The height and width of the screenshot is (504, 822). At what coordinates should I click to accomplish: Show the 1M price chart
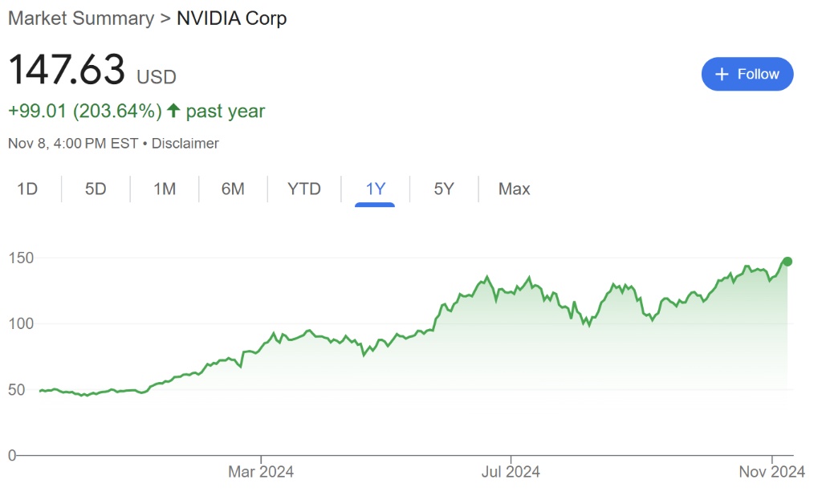[x=165, y=189]
